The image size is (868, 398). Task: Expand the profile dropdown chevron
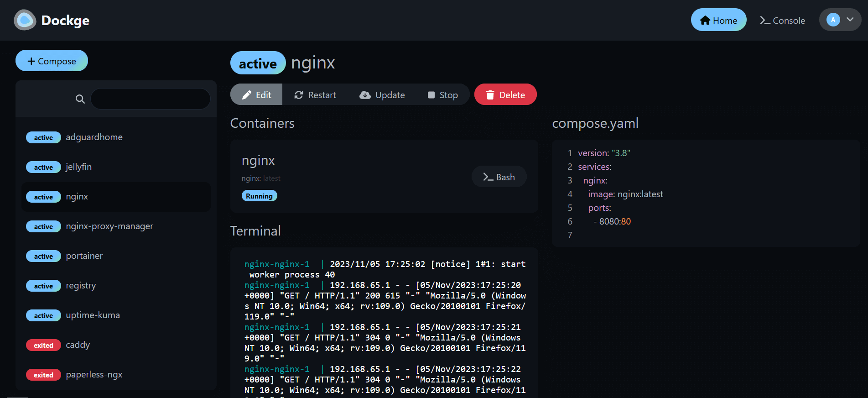[x=850, y=20]
